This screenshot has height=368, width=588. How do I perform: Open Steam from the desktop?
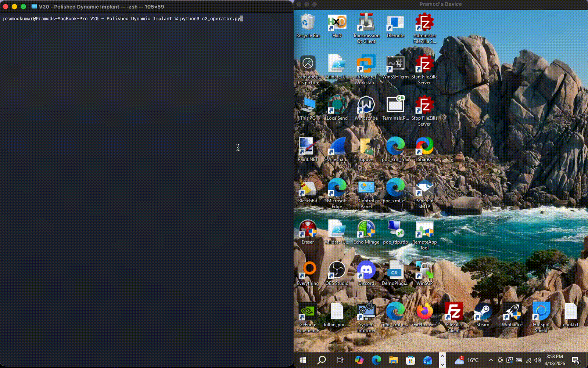tap(483, 315)
